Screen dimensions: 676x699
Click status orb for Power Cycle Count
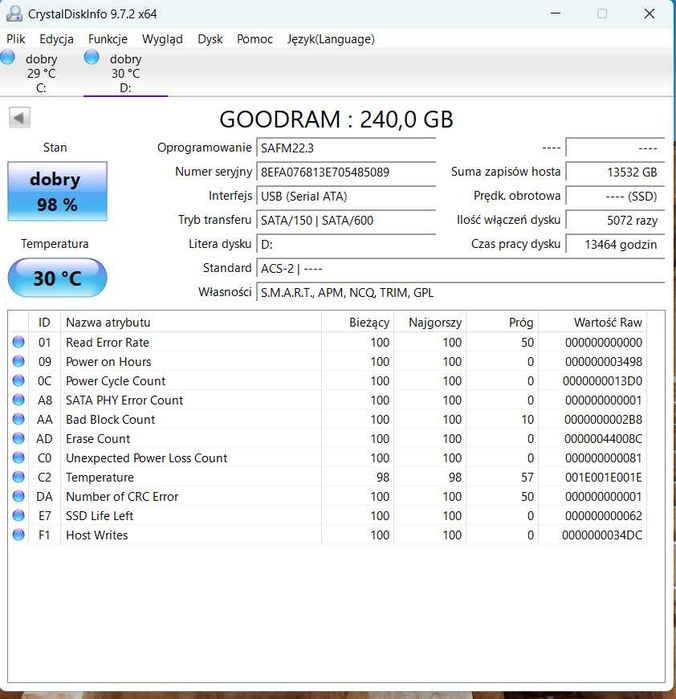click(x=18, y=380)
